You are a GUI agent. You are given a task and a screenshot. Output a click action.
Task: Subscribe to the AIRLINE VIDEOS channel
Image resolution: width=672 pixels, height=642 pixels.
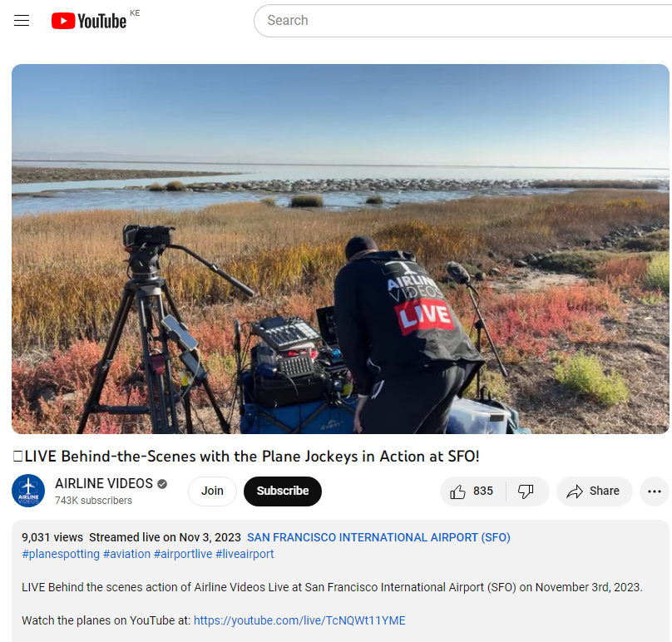(282, 491)
